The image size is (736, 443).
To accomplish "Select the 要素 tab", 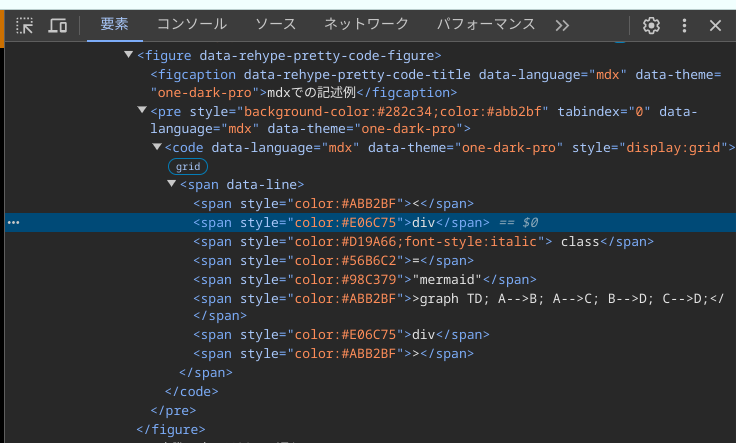I will 115,24.
